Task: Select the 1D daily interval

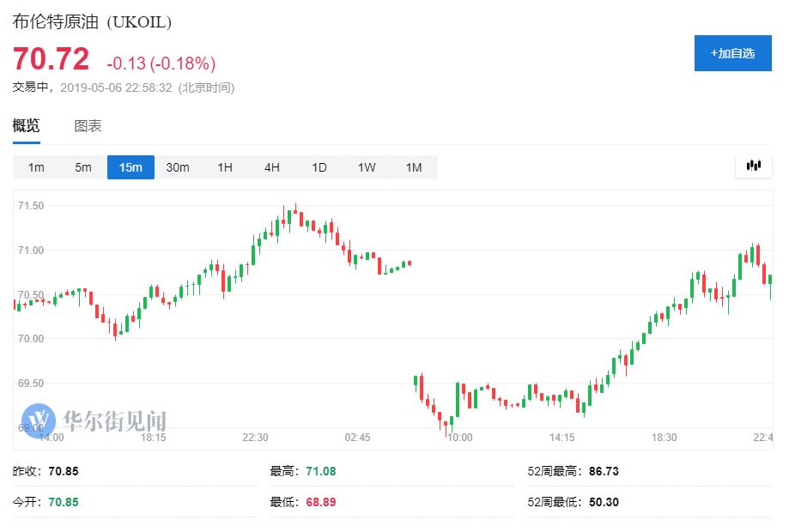Action: pyautogui.click(x=319, y=167)
